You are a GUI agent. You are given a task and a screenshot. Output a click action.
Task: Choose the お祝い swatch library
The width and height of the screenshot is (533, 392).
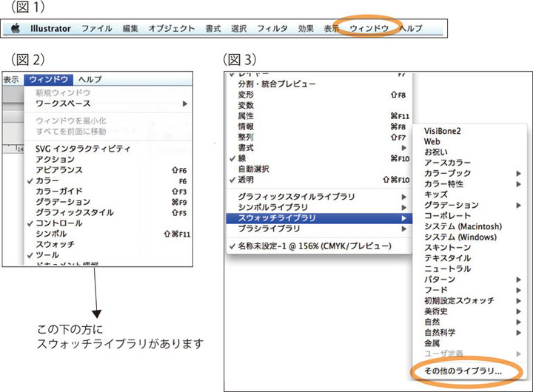[469, 152]
